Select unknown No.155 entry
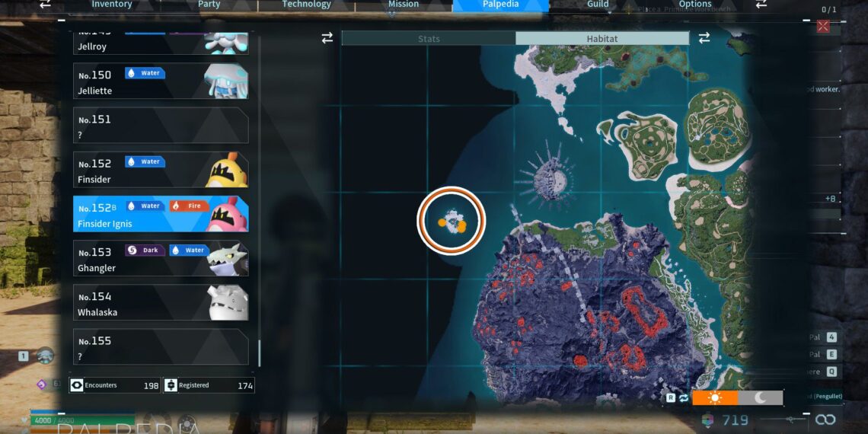The image size is (868, 434). 161,346
